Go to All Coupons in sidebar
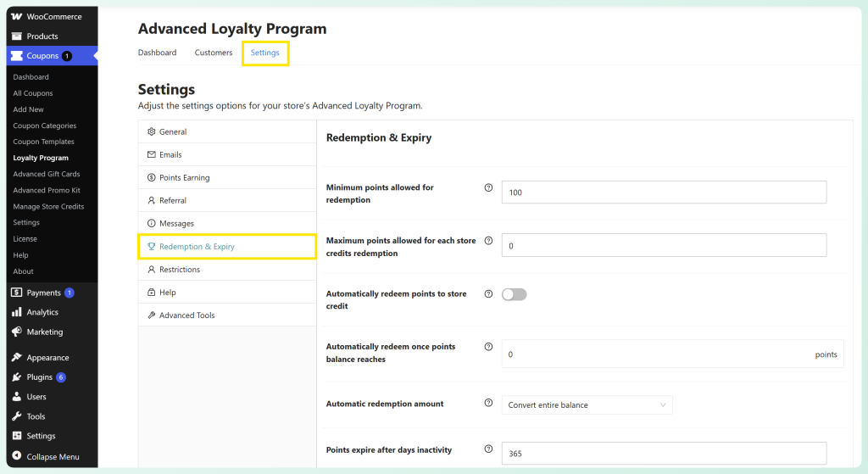This screenshot has height=474, width=868. coord(33,93)
